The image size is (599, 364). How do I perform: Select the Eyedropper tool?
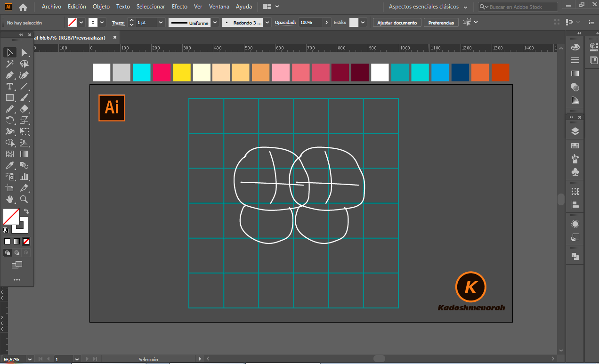click(9, 165)
